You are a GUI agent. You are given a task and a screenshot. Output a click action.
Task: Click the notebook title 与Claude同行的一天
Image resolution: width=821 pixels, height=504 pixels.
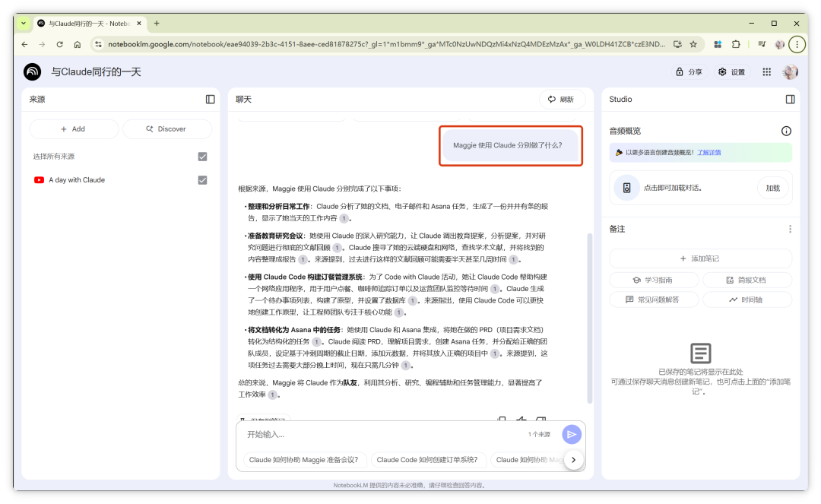pos(97,71)
